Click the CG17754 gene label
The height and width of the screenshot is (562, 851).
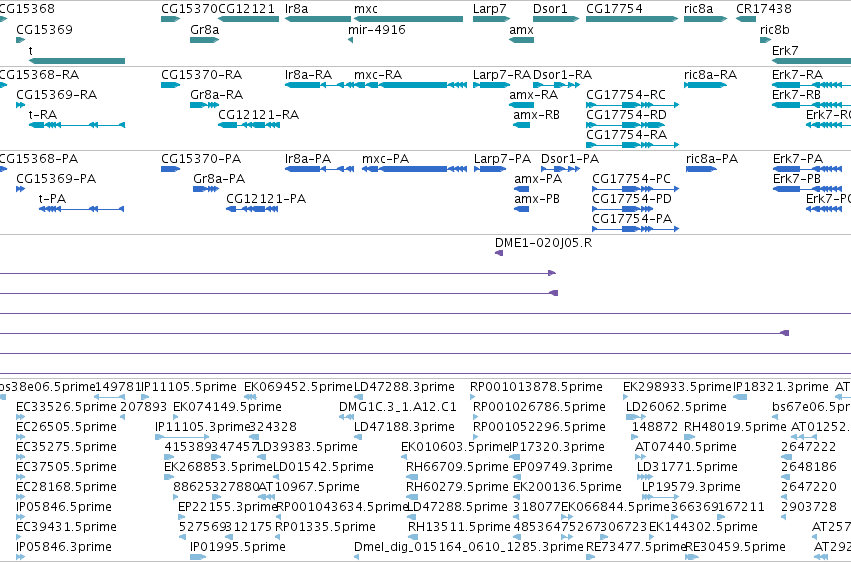pos(614,9)
